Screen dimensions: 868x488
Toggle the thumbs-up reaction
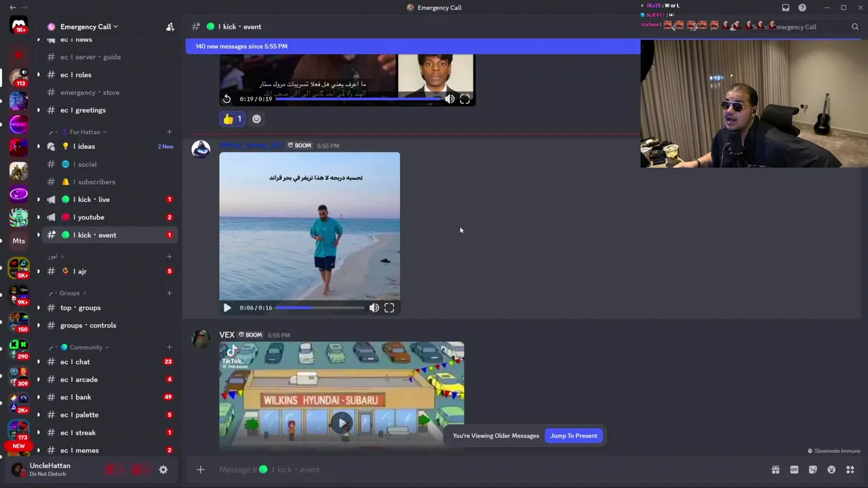232,119
